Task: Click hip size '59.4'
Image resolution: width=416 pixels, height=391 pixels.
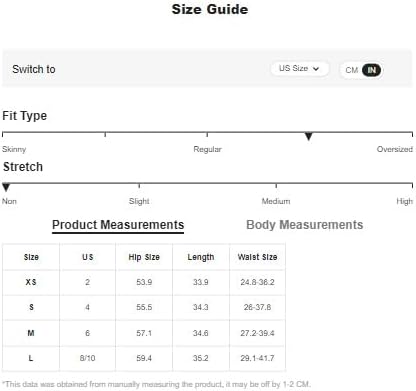Action: pos(144,358)
